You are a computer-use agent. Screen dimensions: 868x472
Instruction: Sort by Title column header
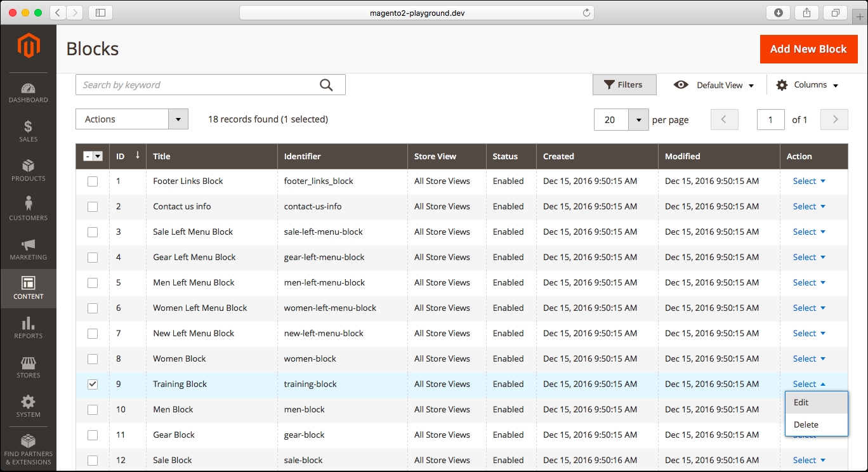[212, 156]
